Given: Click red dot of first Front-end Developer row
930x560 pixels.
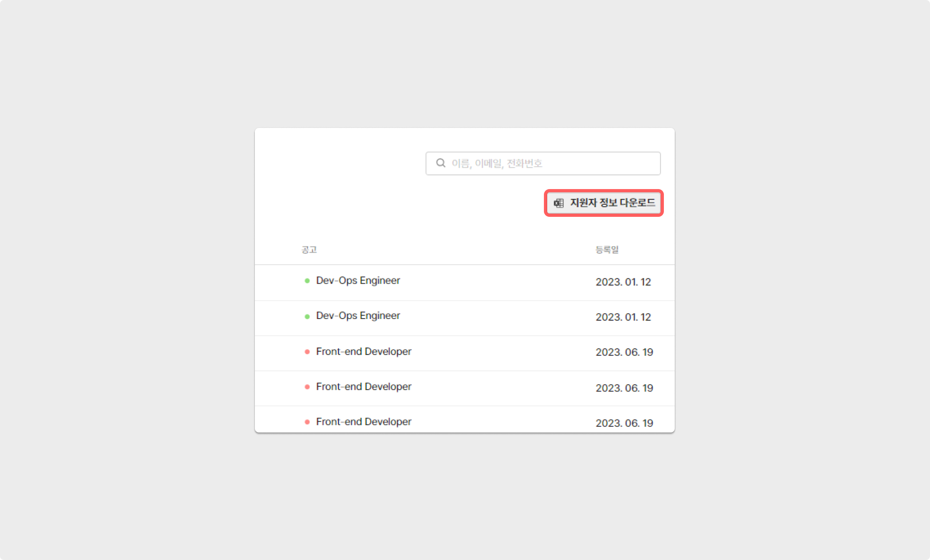Looking at the screenshot, I should click(x=307, y=352).
